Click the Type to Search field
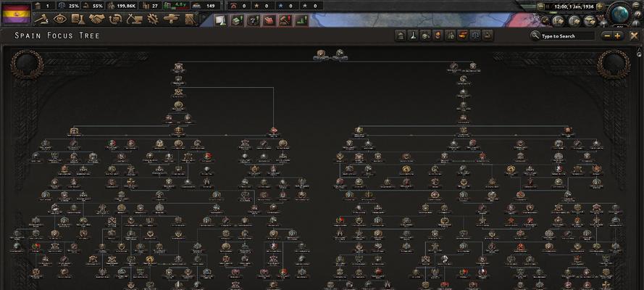This screenshot has height=290, width=644. 567,36
